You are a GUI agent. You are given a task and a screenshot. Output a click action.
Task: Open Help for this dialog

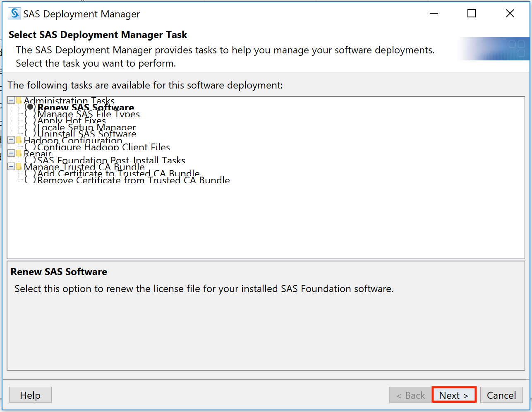[30, 395]
